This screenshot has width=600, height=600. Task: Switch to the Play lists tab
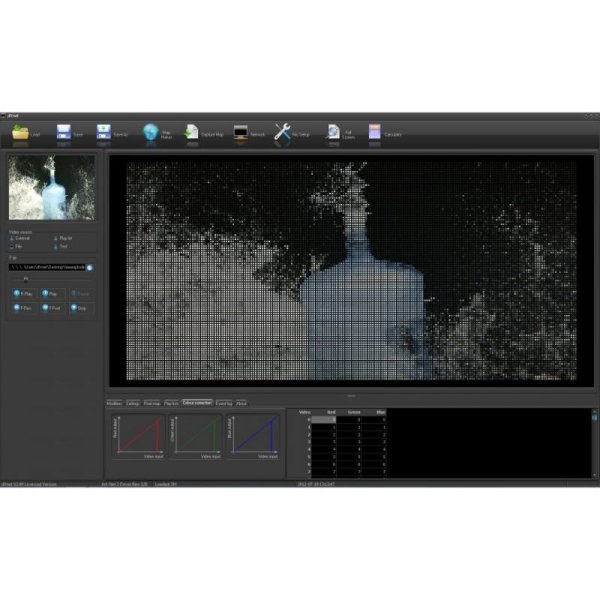pyautogui.click(x=171, y=403)
